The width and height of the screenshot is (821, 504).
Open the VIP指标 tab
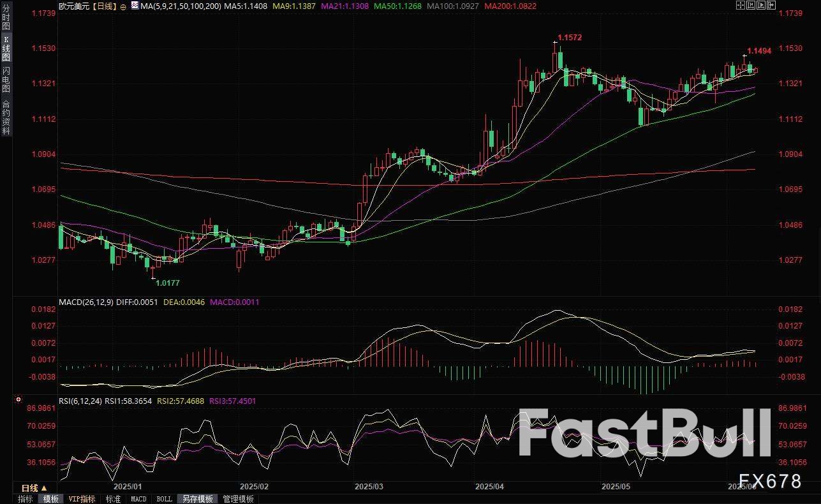(82, 499)
